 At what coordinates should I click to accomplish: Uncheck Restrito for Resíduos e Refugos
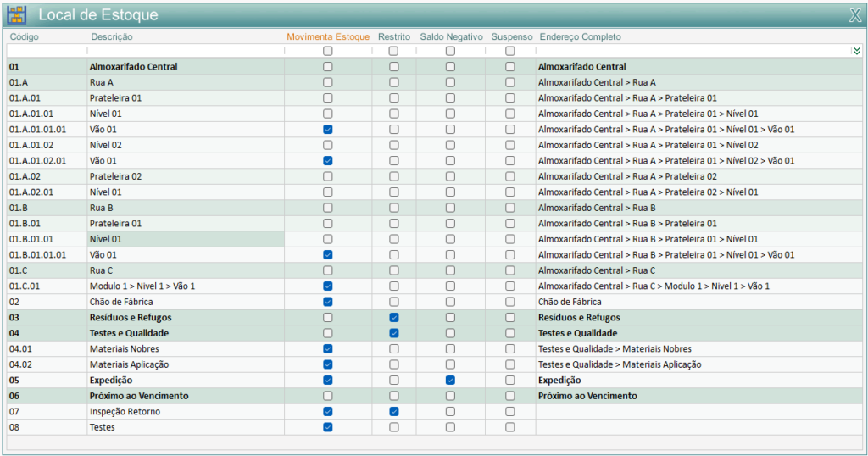tap(393, 317)
